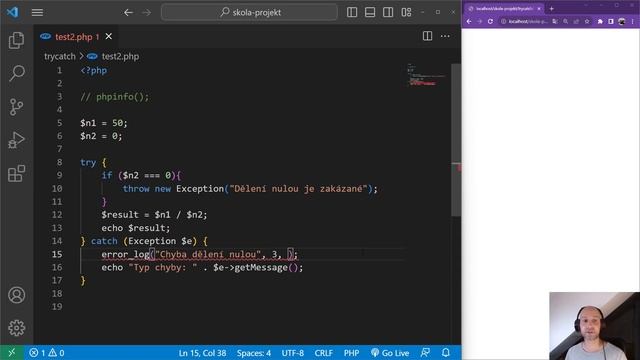Image resolution: width=640 pixels, height=360 pixels.
Task: Click '$n1 = 50;' on line 5
Action: click(x=104, y=123)
